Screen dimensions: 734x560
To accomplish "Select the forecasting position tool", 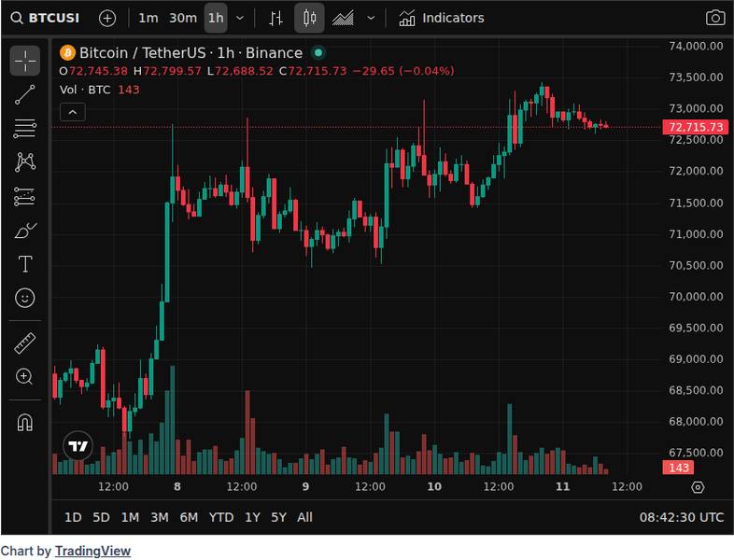I will click(25, 197).
